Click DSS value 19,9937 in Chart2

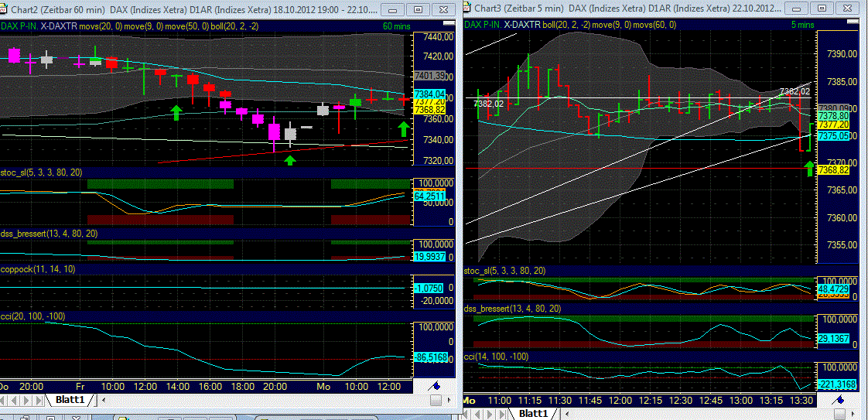[x=429, y=256]
